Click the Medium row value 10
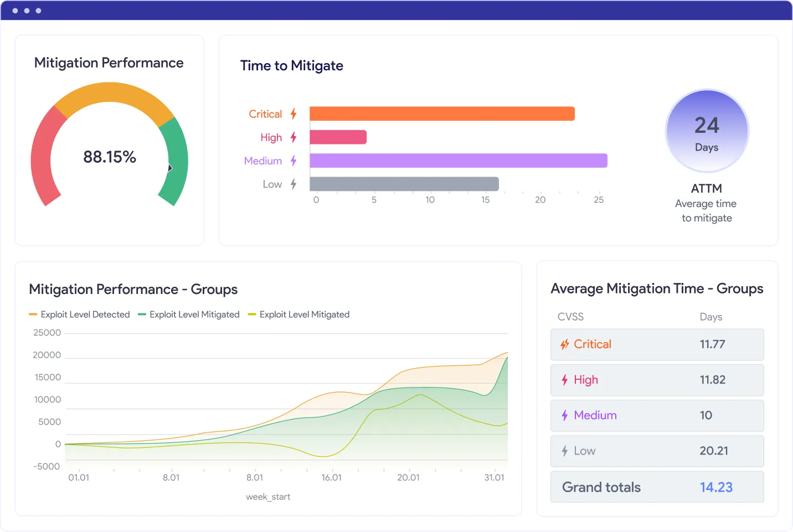 pos(706,415)
